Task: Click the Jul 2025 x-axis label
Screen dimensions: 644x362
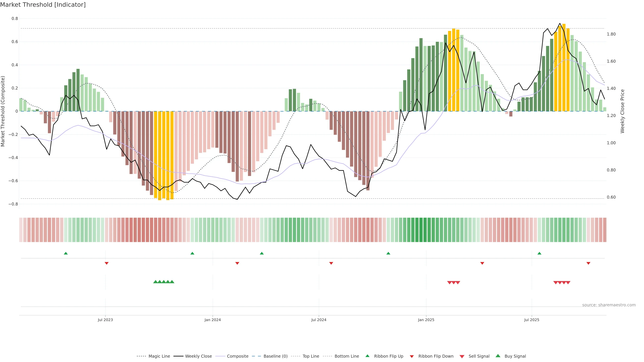Action: click(531, 320)
